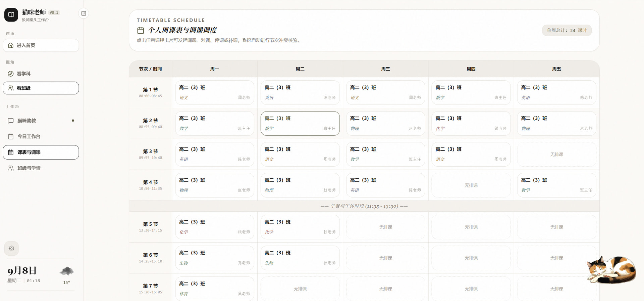Click the calendar icon for 今日工作台
Screen dimensions: 644x301
pyautogui.click(x=11, y=136)
